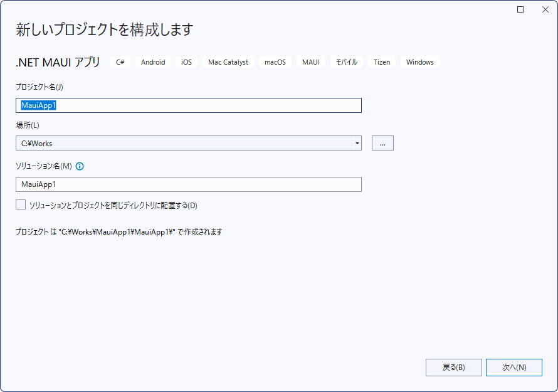Click the iOS tag
Image resolution: width=558 pixels, height=392 pixels.
[x=186, y=62]
